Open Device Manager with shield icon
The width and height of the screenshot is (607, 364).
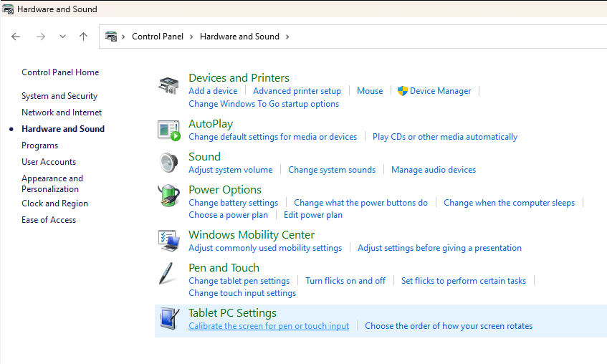pyautogui.click(x=440, y=91)
